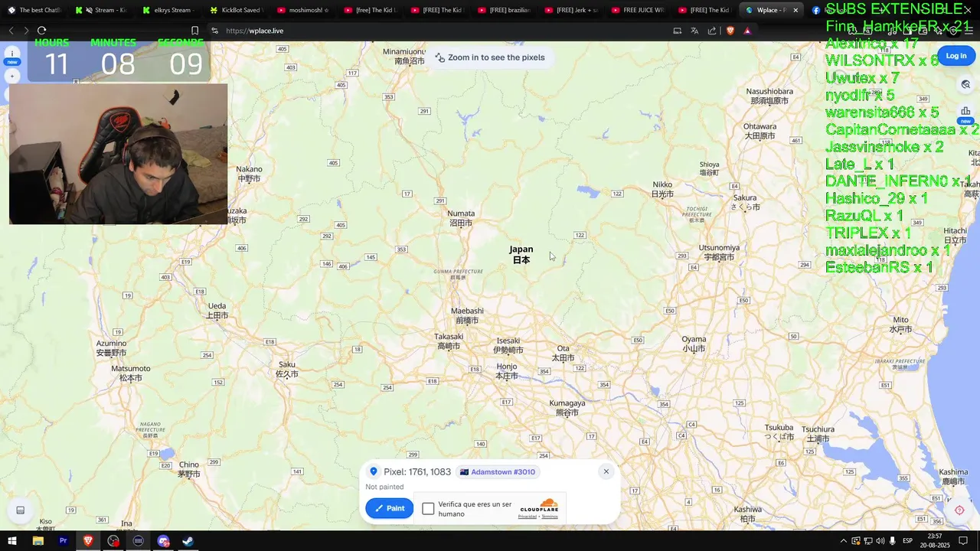
Task: Click the taskbar icon right of Brave
Action: tap(113, 541)
